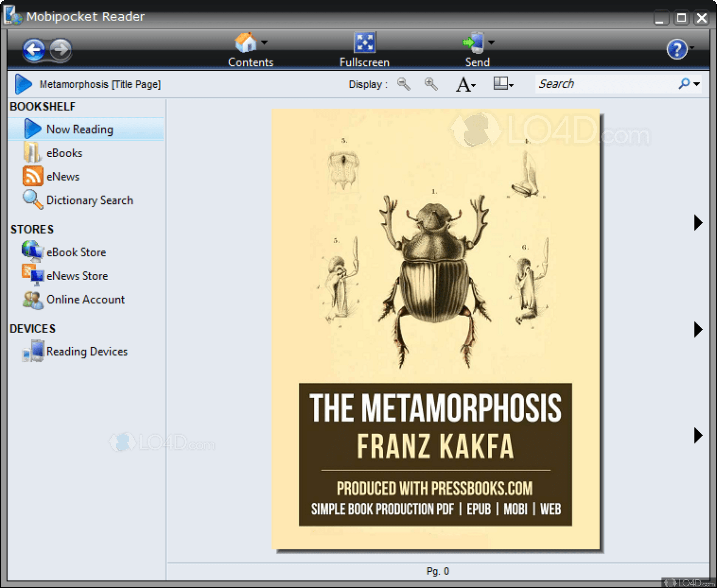Maximize the Mobipocket Reader window

click(681, 18)
